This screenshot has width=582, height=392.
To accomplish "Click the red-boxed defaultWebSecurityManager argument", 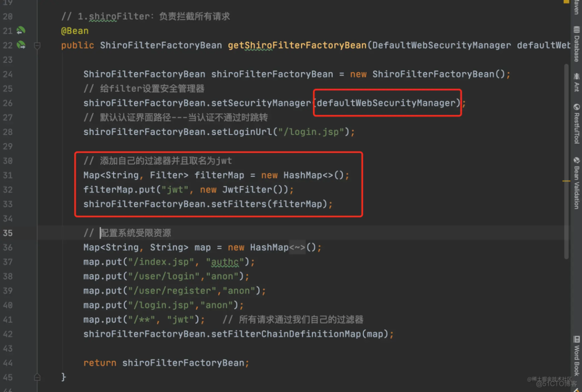I will 387,103.
